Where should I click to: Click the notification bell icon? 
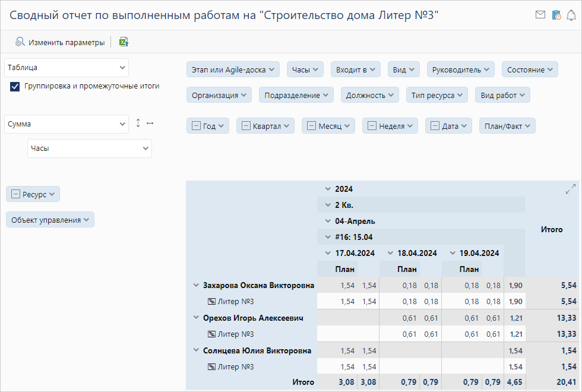pyautogui.click(x=571, y=15)
